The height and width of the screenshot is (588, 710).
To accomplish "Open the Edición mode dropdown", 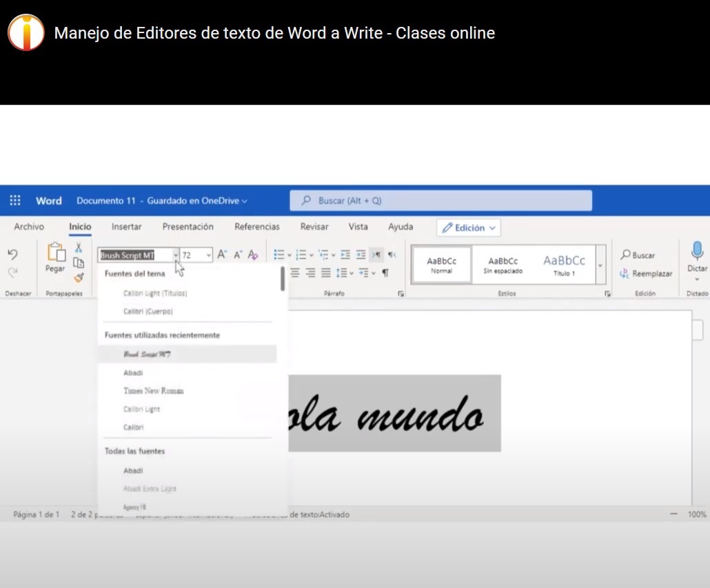I will (468, 227).
